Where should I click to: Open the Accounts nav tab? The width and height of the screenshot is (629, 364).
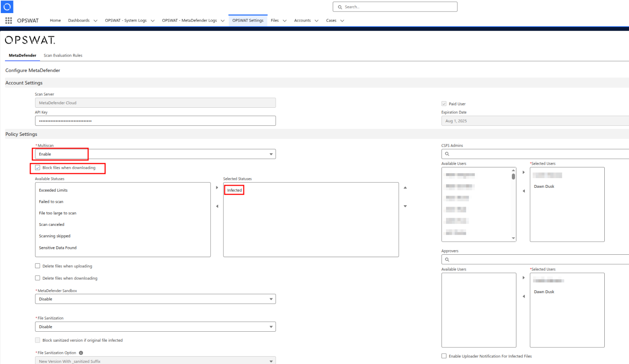pos(302,20)
